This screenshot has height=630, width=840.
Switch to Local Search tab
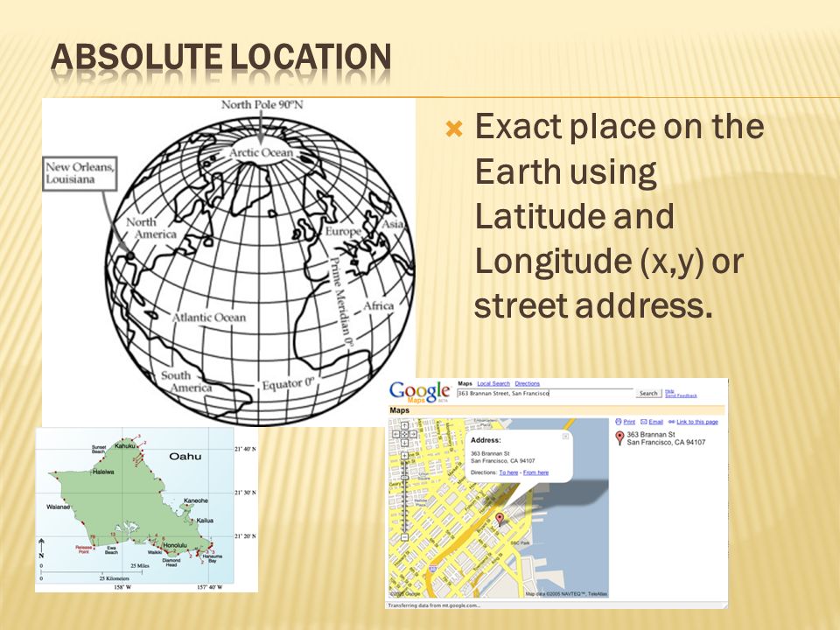[x=493, y=383]
